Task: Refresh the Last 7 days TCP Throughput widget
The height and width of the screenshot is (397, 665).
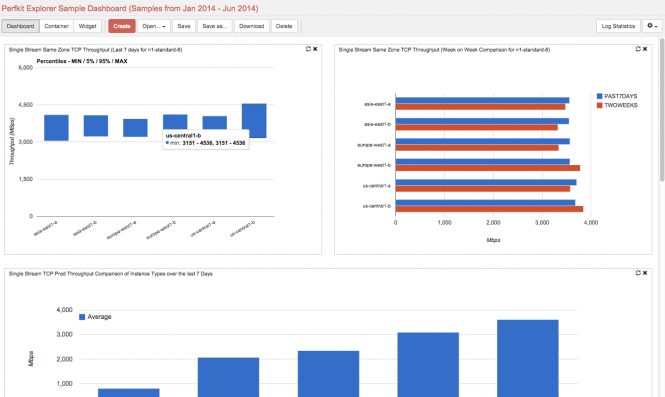Action: (308, 49)
